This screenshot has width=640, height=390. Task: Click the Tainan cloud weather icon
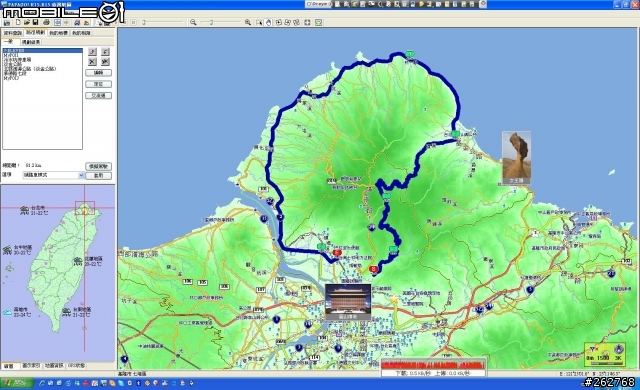point(7,312)
